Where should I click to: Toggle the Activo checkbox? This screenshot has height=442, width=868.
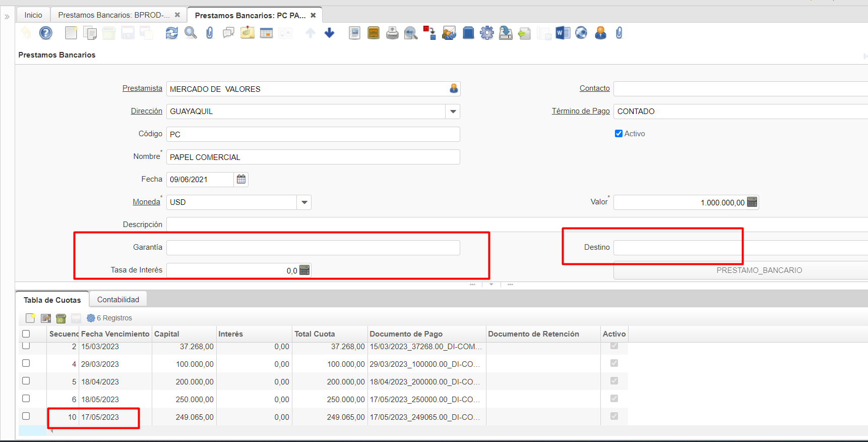click(618, 134)
